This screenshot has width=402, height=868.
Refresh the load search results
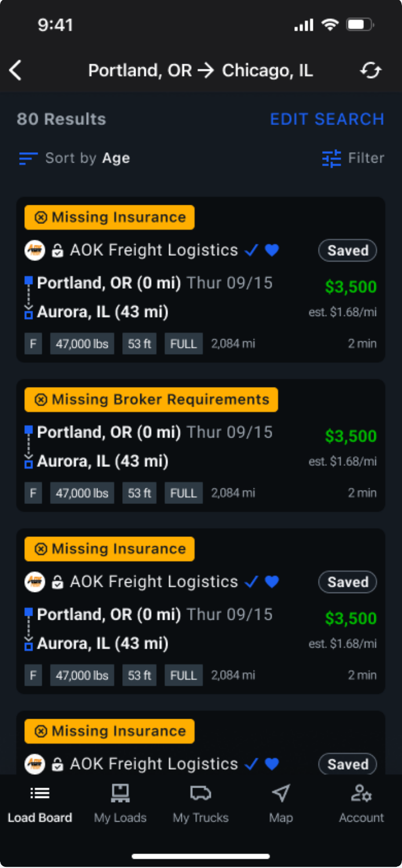(371, 71)
